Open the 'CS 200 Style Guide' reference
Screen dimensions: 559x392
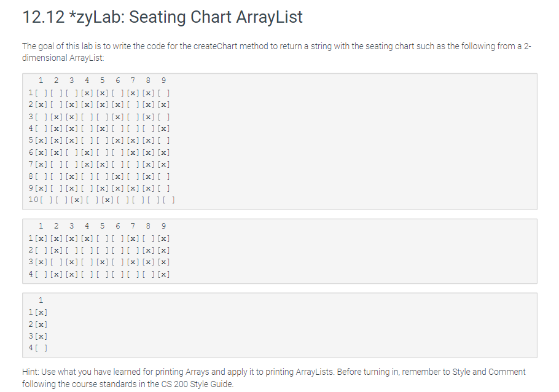click(197, 384)
